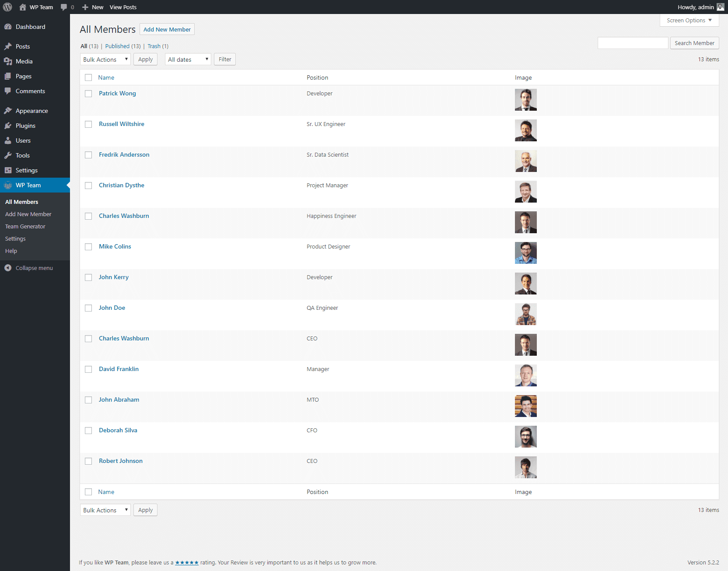Click the Add New Member button

167,29
